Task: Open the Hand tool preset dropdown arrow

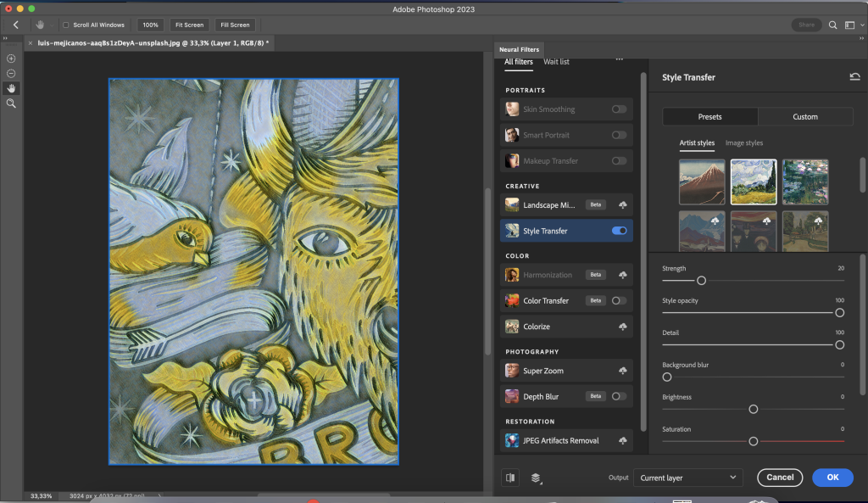Action: pyautogui.click(x=52, y=25)
